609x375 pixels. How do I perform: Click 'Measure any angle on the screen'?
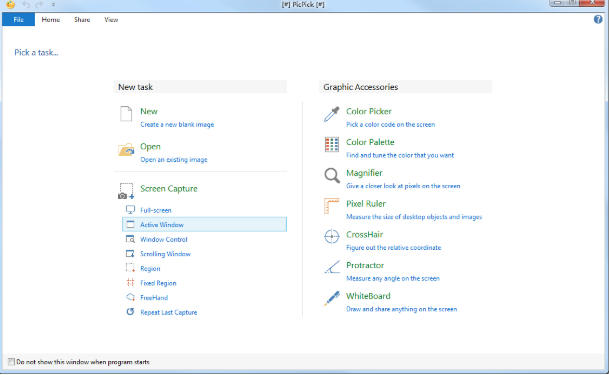[393, 278]
